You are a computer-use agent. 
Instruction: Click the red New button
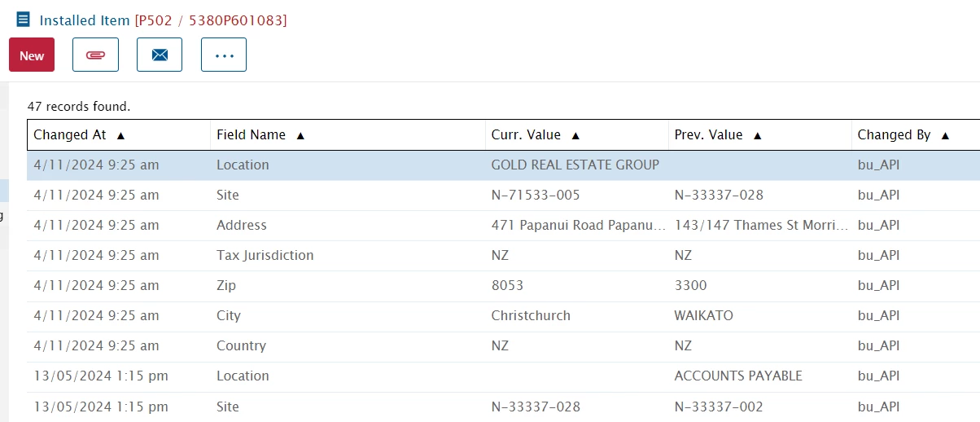coord(32,55)
